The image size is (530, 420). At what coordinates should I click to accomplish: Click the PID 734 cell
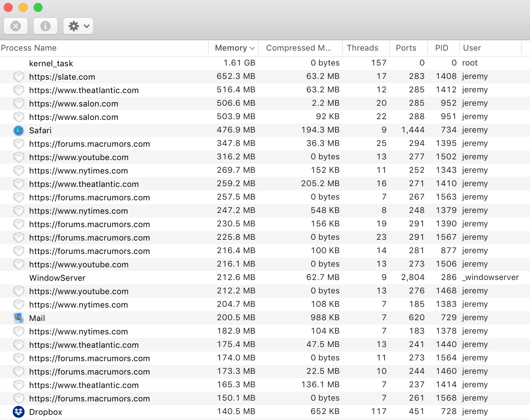(449, 130)
